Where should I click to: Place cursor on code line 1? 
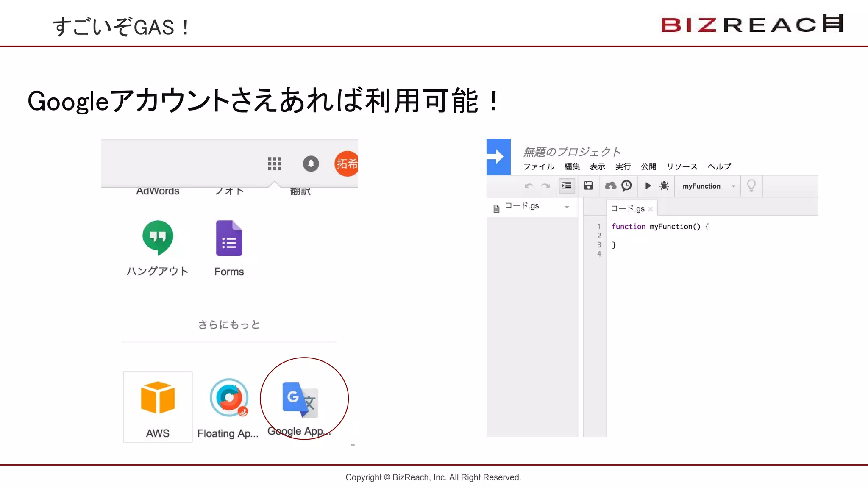(660, 227)
